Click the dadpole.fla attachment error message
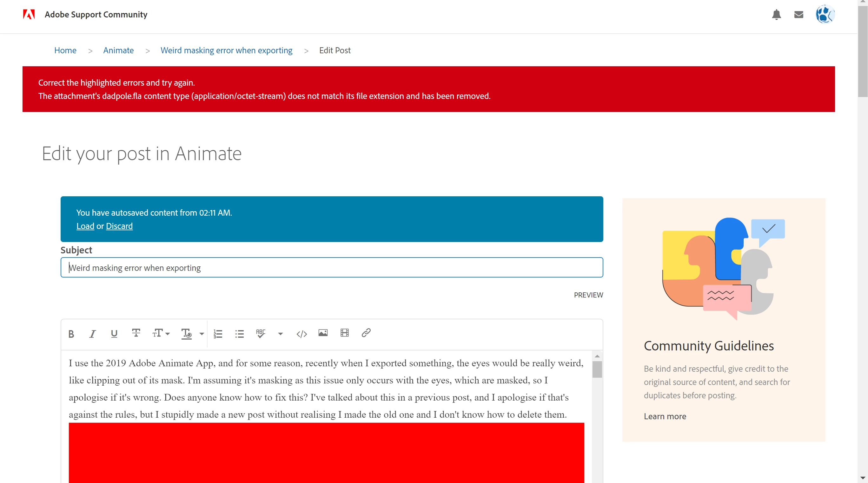The image size is (868, 483). click(264, 96)
